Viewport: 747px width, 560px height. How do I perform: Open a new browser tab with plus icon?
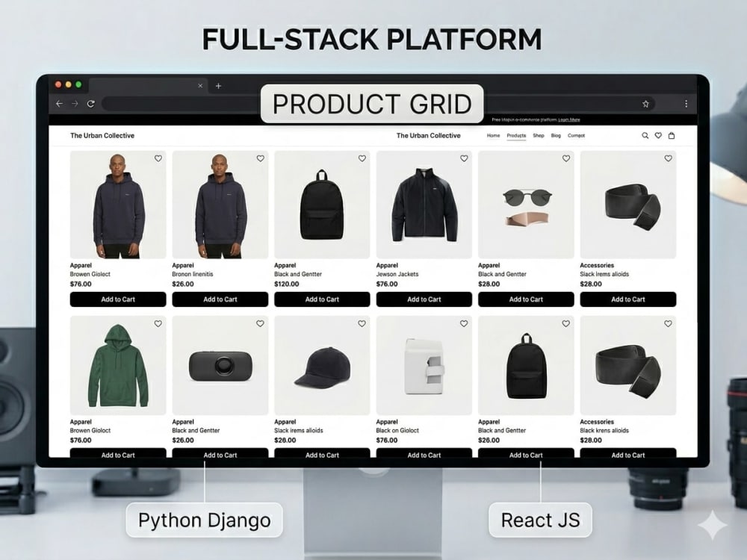pyautogui.click(x=218, y=86)
